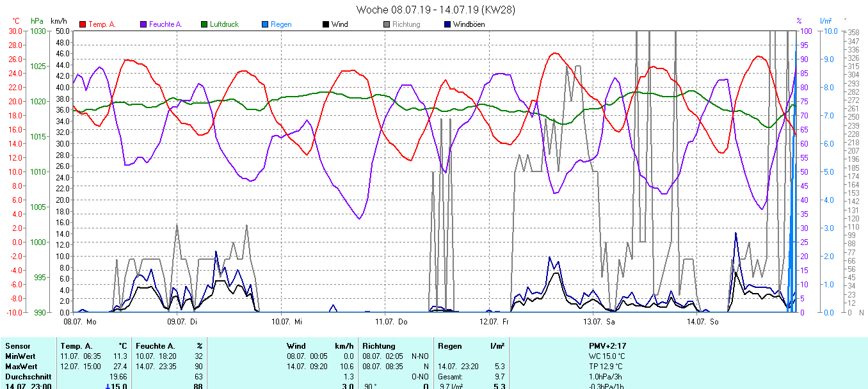Click the black Wind legend square
The image size is (868, 389).
pyautogui.click(x=326, y=24)
